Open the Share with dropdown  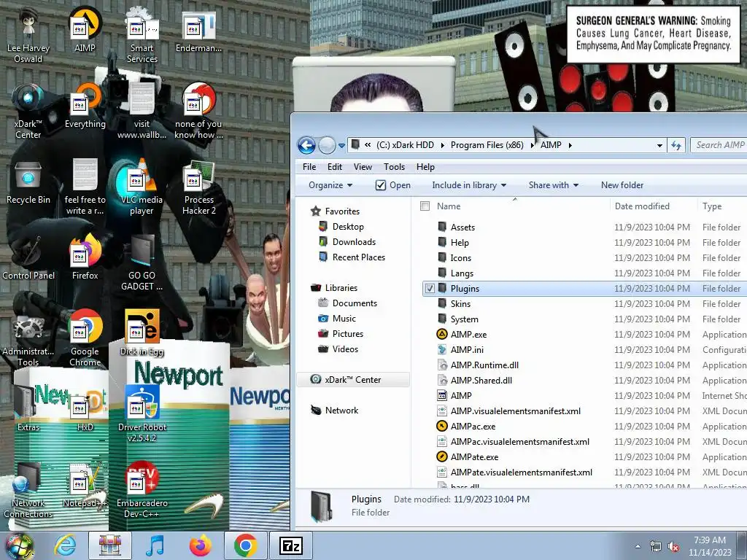[553, 185]
